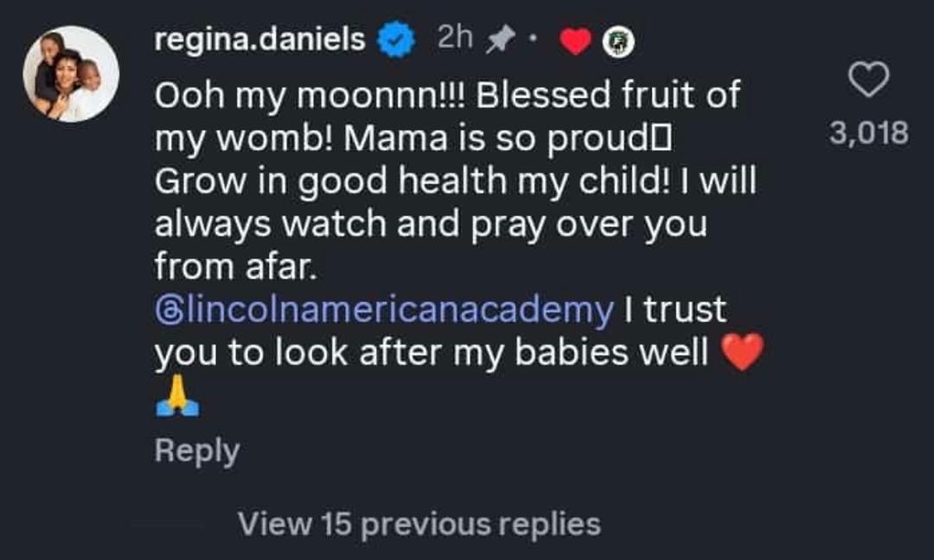934x560 pixels.
Task: Visit the @lincolnamericanacademy mention
Action: pos(384,309)
